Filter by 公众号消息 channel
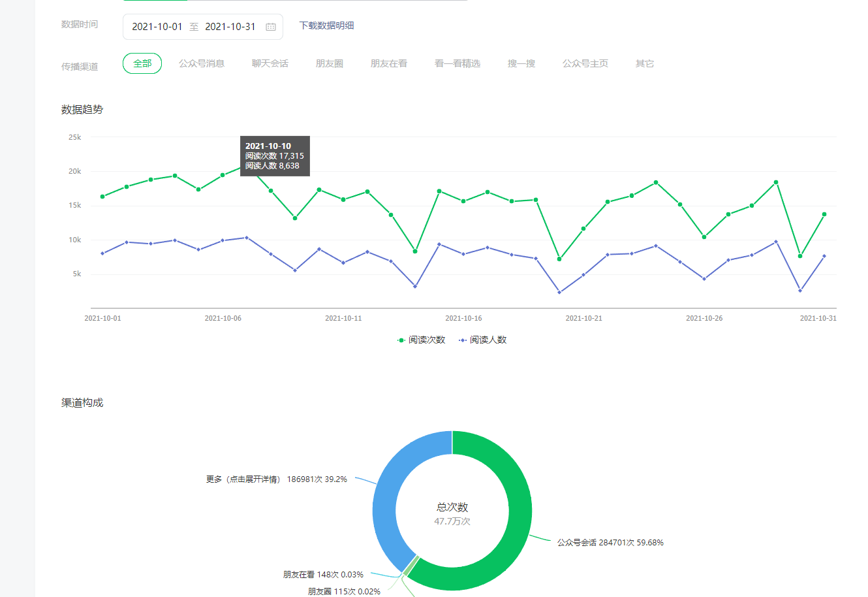The height and width of the screenshot is (597, 868). pos(202,63)
